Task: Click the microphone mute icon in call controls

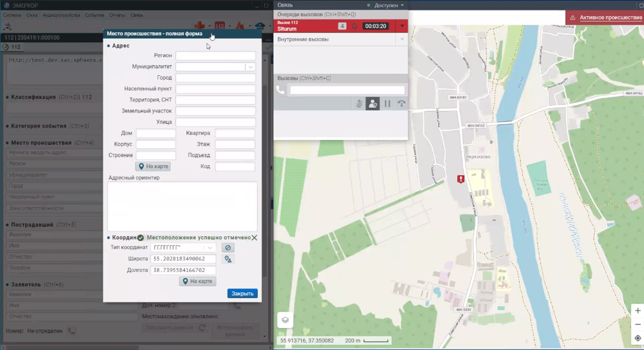Action: 359,104
